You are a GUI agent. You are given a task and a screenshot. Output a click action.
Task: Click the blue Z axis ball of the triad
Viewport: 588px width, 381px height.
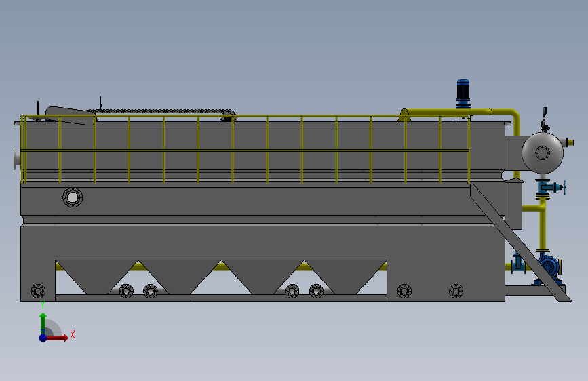[x=43, y=338]
